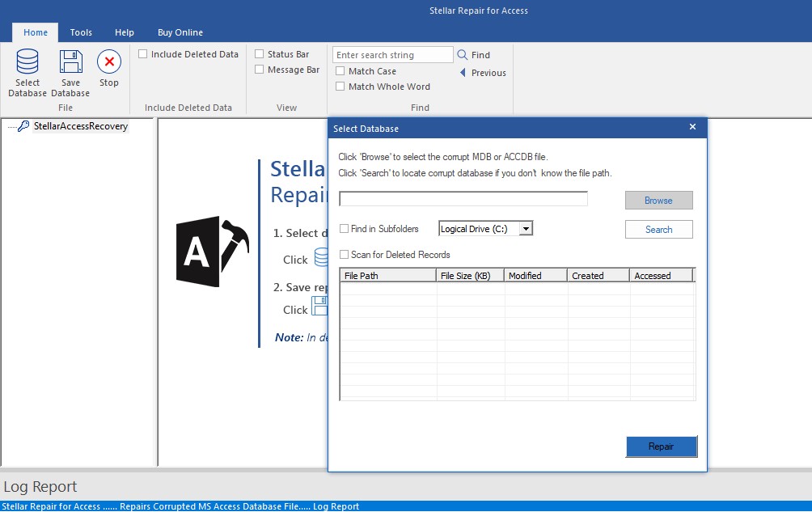
Task: Open the Tools ribbon tab
Action: [x=81, y=32]
